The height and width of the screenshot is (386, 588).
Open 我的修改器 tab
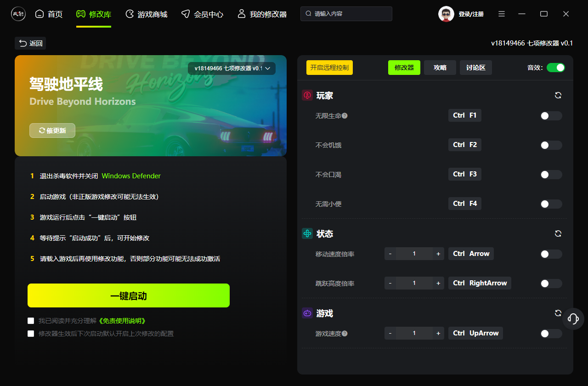click(x=262, y=14)
